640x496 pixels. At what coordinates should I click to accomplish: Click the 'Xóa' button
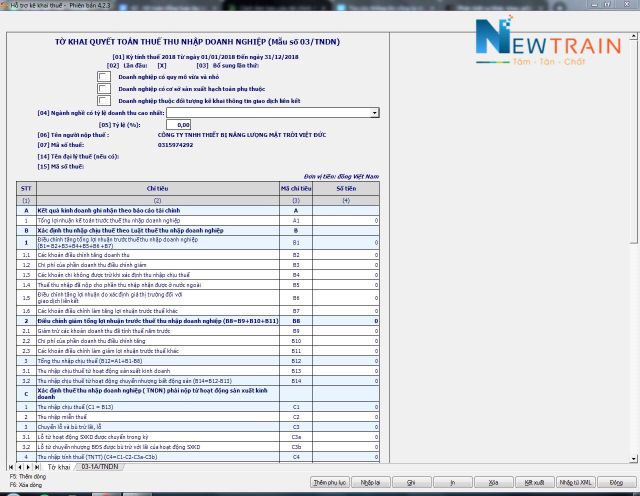[x=493, y=483]
